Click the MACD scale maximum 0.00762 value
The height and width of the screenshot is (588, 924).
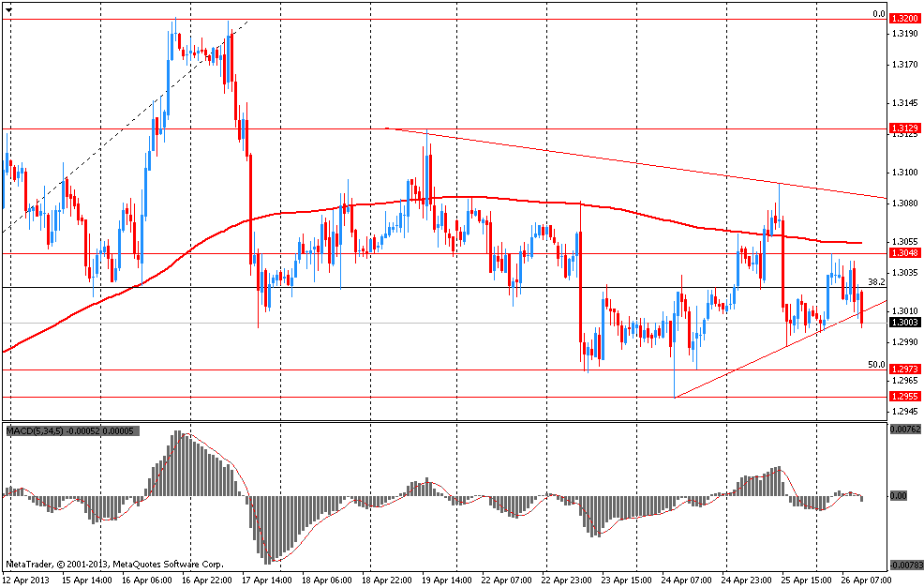[905, 430]
